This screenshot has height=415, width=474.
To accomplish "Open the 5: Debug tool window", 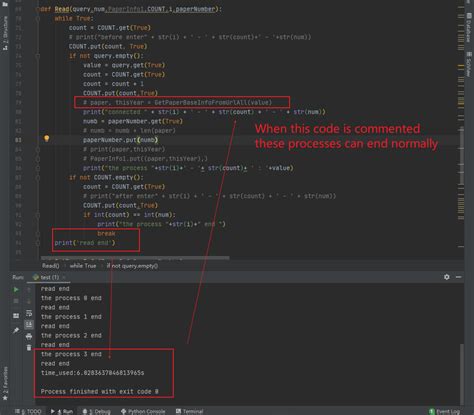I will pyautogui.click(x=97, y=411).
